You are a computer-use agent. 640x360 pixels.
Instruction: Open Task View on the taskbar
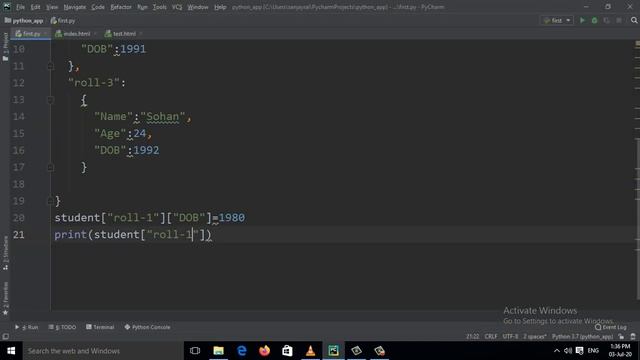[195, 351]
